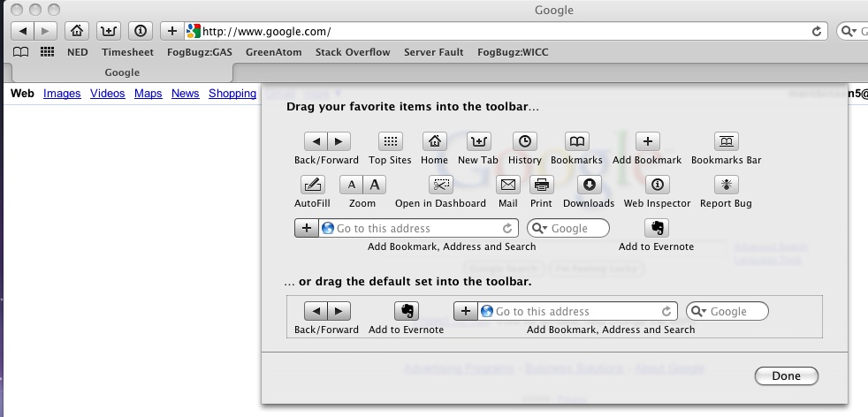Viewport: 868px width, 417px height.
Task: Open the Stack Overflow bookmark
Action: click(x=353, y=52)
